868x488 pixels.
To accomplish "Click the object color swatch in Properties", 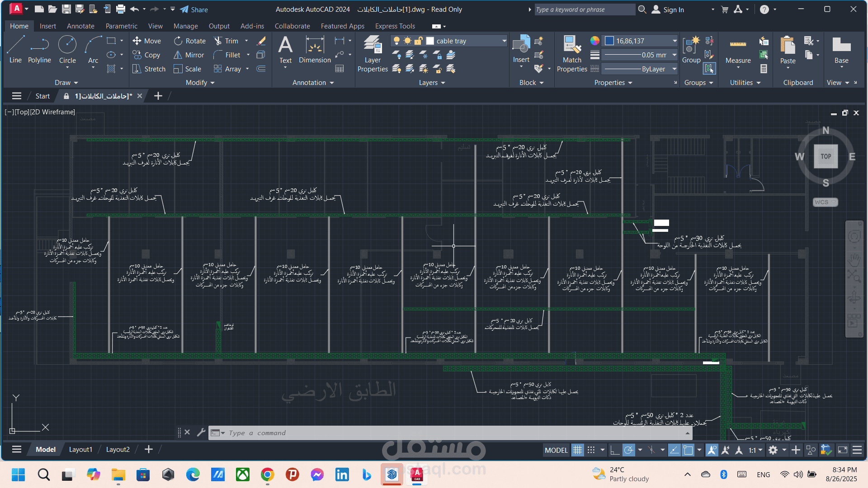I will (609, 41).
